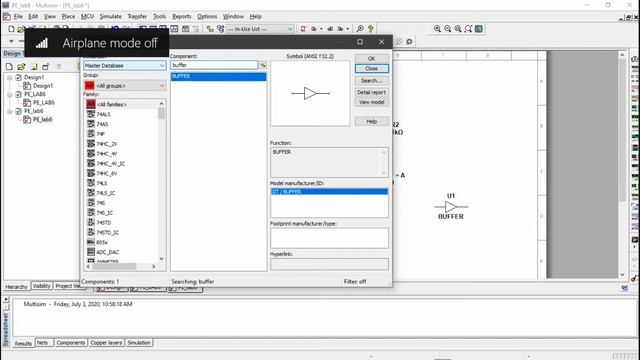Viewport: 640px width, 360px height.
Task: Select the 74ALS family entry
Action: (103, 114)
